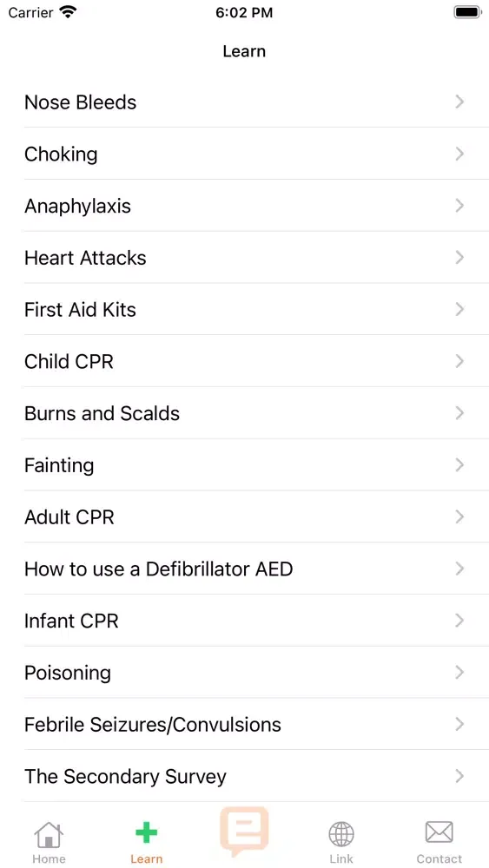Tap the Wi-Fi status icon
489x868 pixels.
click(68, 12)
